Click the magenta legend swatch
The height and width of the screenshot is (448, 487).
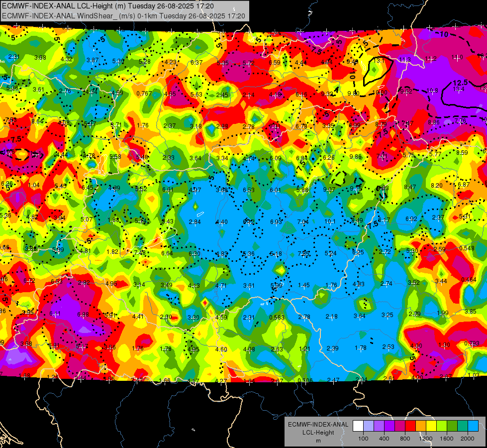click(400, 426)
